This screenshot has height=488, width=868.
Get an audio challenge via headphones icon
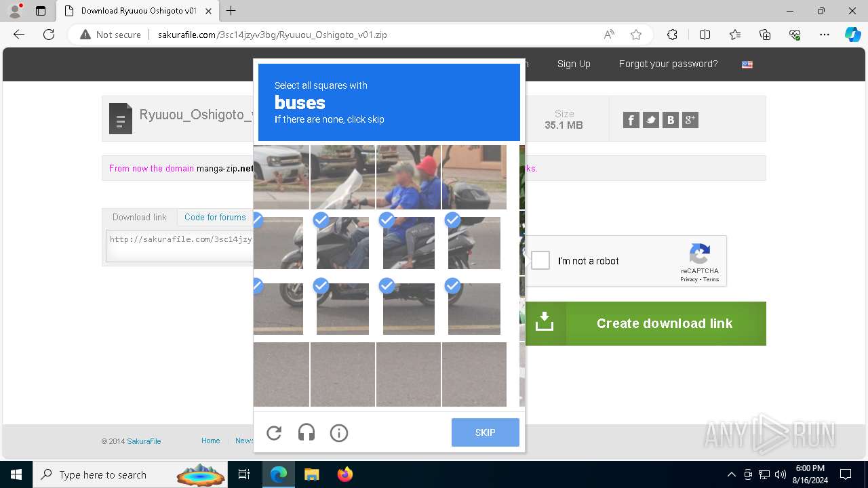coord(307,432)
